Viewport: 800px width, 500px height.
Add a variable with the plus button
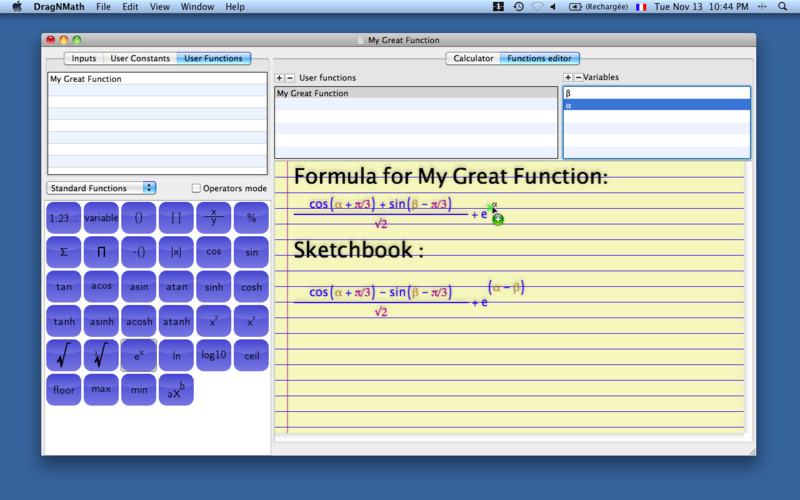568,78
